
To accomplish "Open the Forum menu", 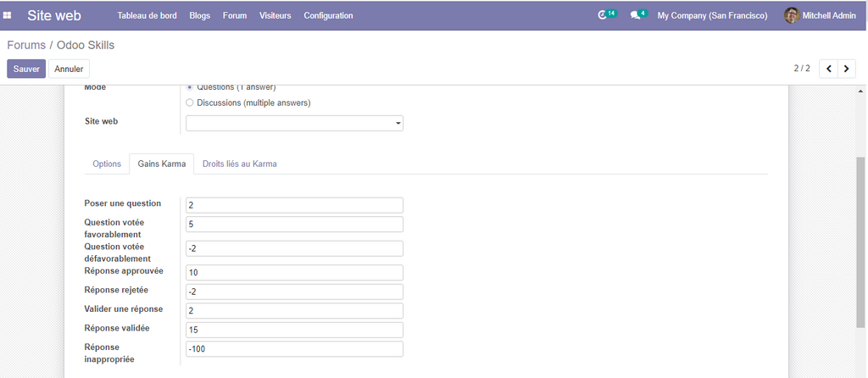I will click(235, 15).
